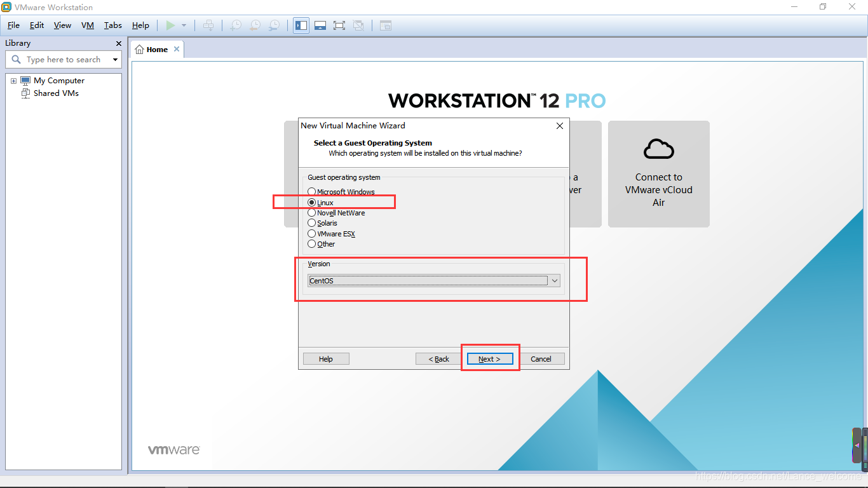Click the wizard Help button
This screenshot has width=868, height=488.
point(326,359)
